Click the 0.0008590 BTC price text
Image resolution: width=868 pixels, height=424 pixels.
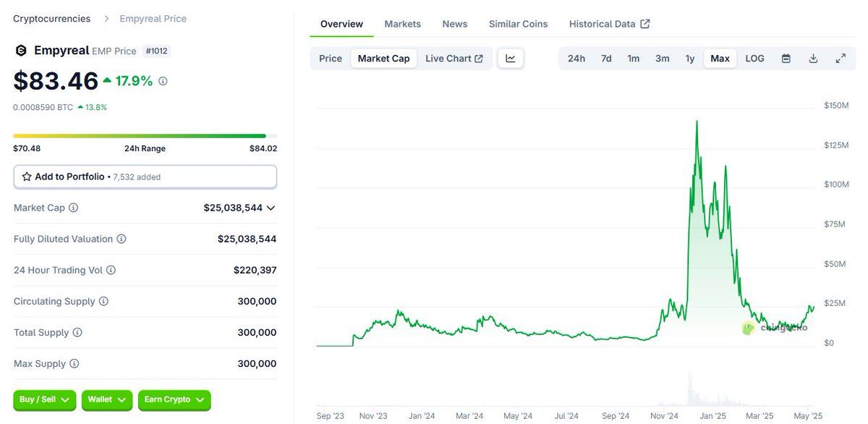43,107
